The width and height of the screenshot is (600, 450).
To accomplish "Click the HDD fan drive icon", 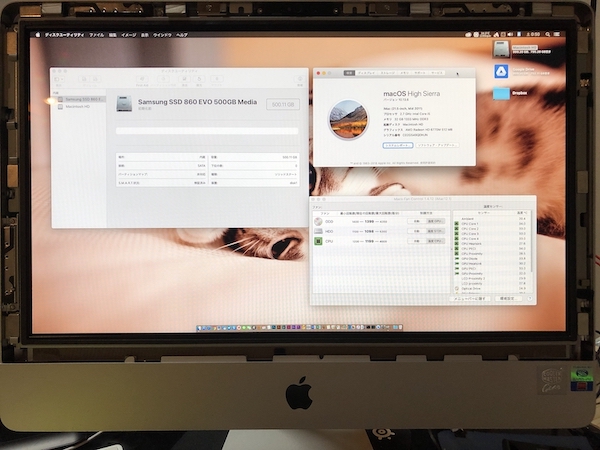I will point(318,232).
